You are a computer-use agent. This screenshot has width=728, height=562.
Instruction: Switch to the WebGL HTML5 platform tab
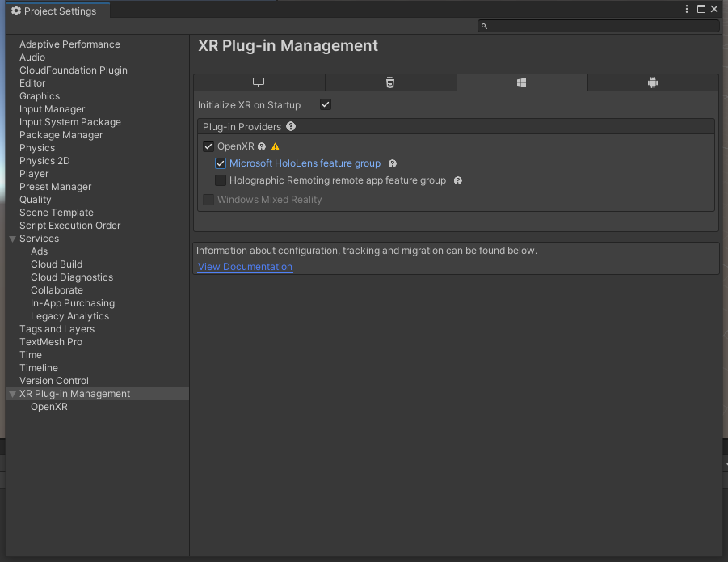(x=390, y=82)
